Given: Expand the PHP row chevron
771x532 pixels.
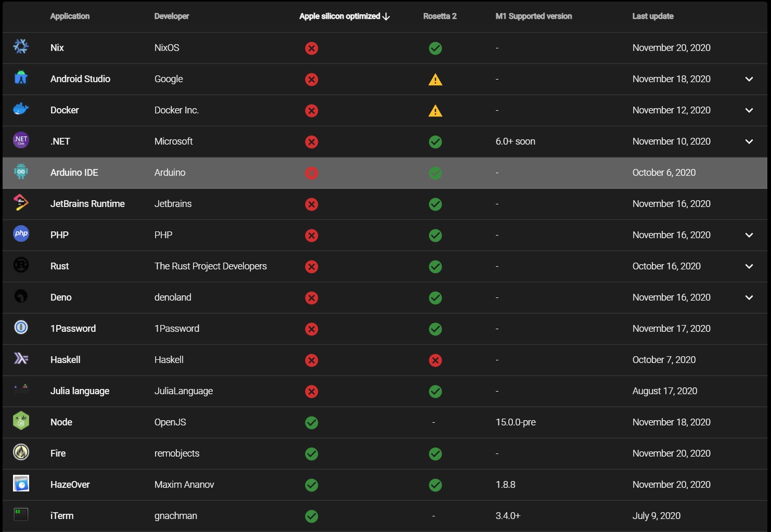Looking at the screenshot, I should pos(749,235).
